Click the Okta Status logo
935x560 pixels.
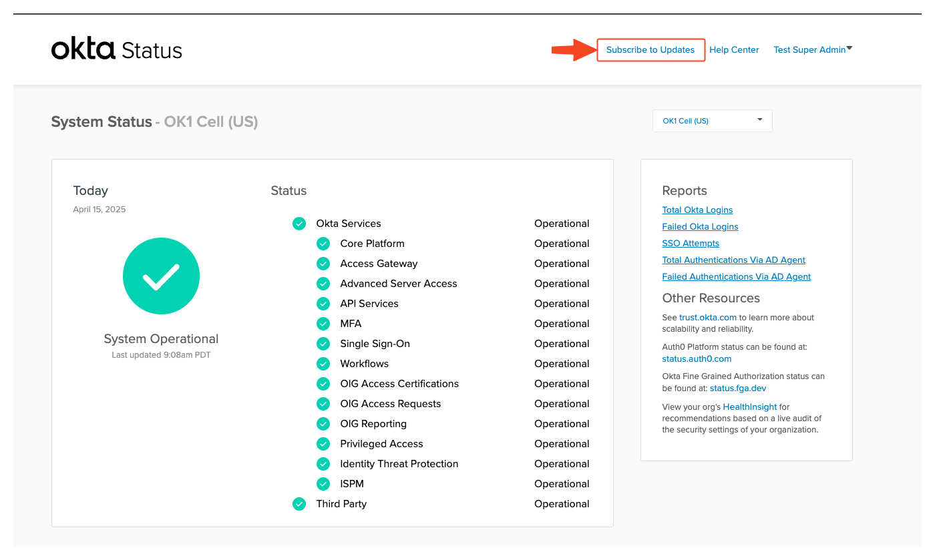pyautogui.click(x=116, y=48)
